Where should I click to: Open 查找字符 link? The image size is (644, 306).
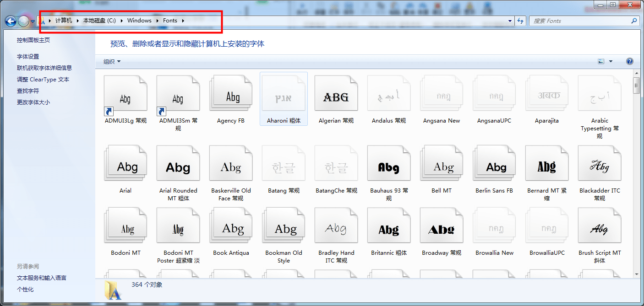28,91
